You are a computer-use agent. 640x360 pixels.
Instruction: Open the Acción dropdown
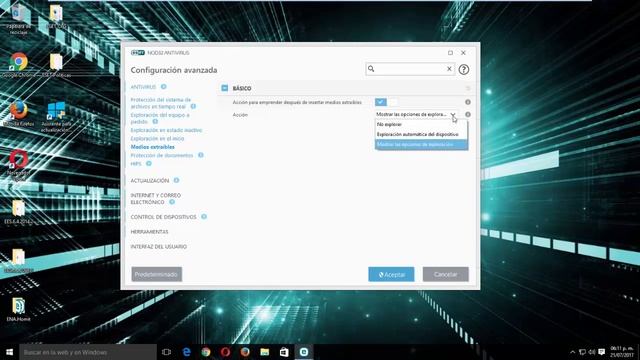click(416, 115)
